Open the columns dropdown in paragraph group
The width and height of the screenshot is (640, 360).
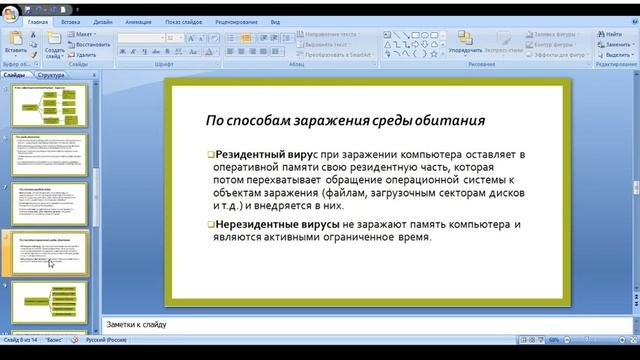point(277,52)
